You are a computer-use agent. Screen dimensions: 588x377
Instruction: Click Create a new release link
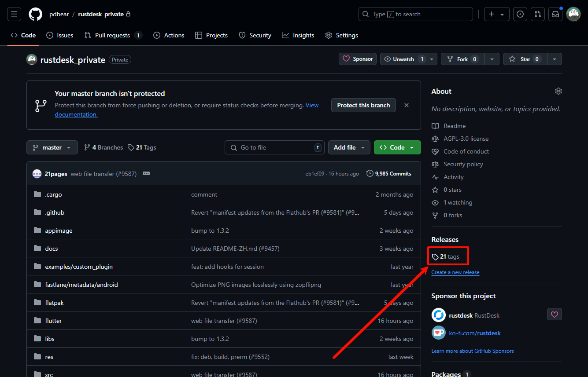click(x=455, y=272)
